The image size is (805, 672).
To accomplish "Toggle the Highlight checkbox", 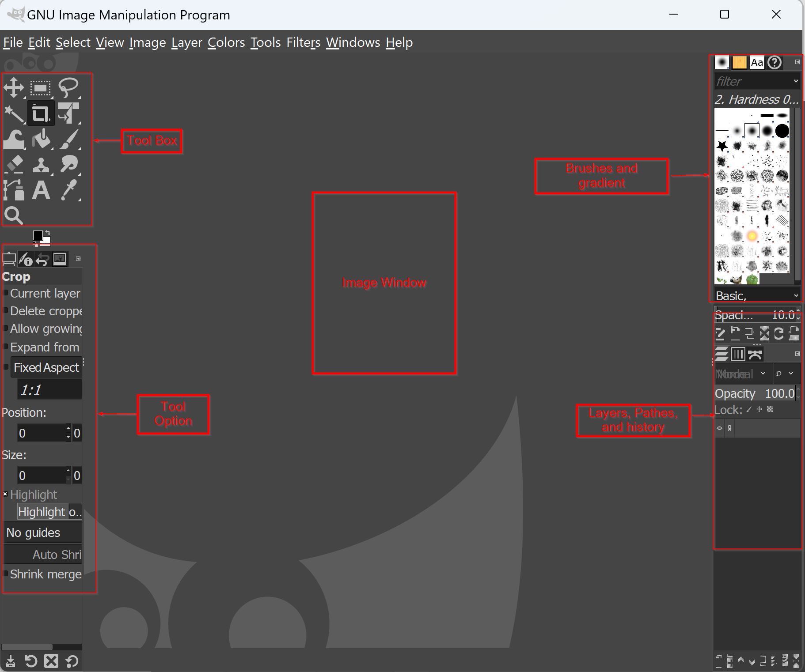I will [5, 494].
